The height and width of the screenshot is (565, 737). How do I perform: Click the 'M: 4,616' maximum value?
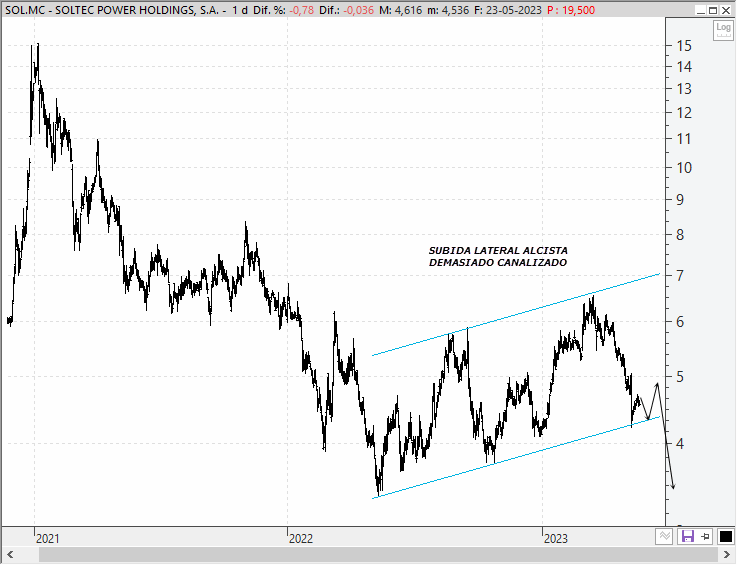tap(400, 10)
